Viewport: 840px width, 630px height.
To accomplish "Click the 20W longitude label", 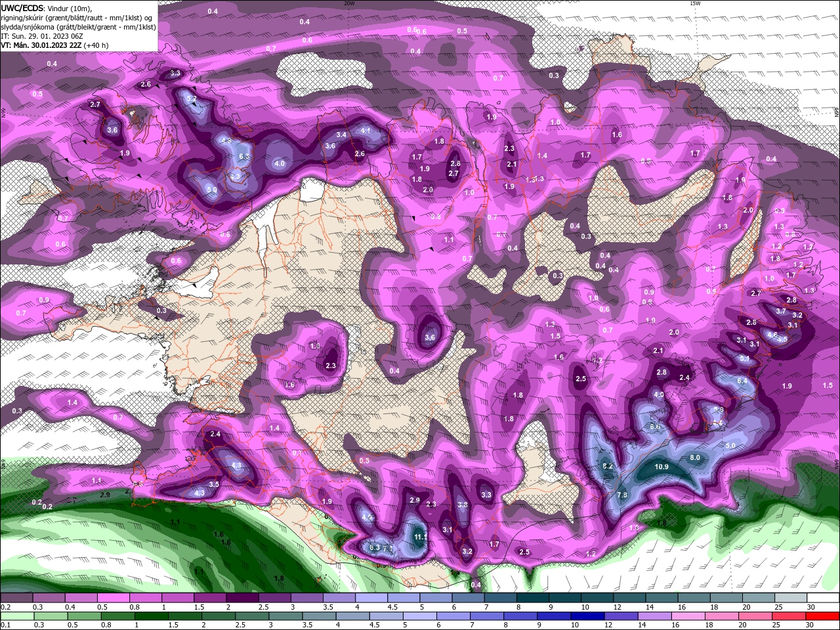I will pos(349,3).
